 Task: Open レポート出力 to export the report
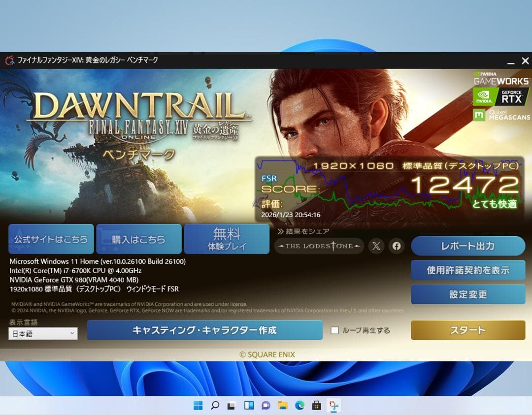(467, 246)
